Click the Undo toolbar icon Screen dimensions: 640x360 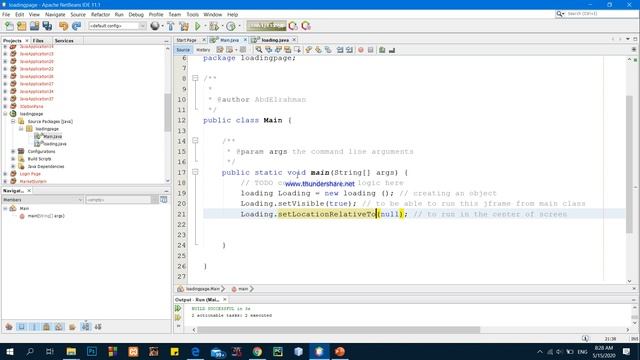[x=63, y=26]
